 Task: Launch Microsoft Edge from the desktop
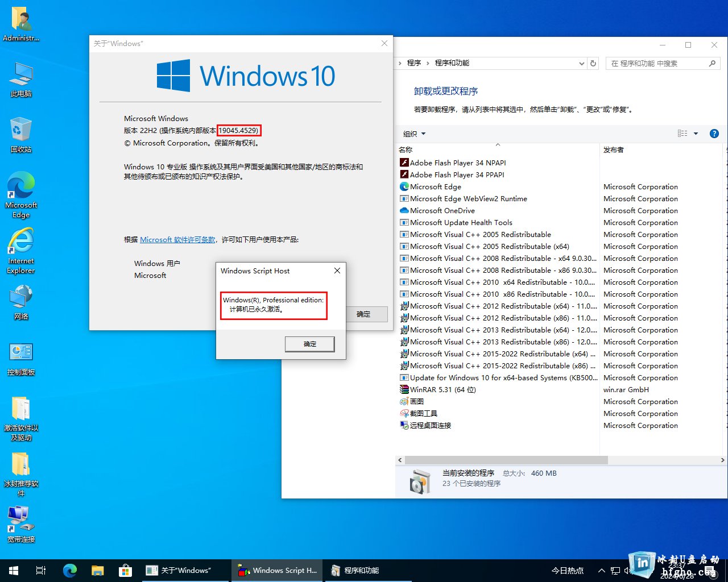coord(21,195)
